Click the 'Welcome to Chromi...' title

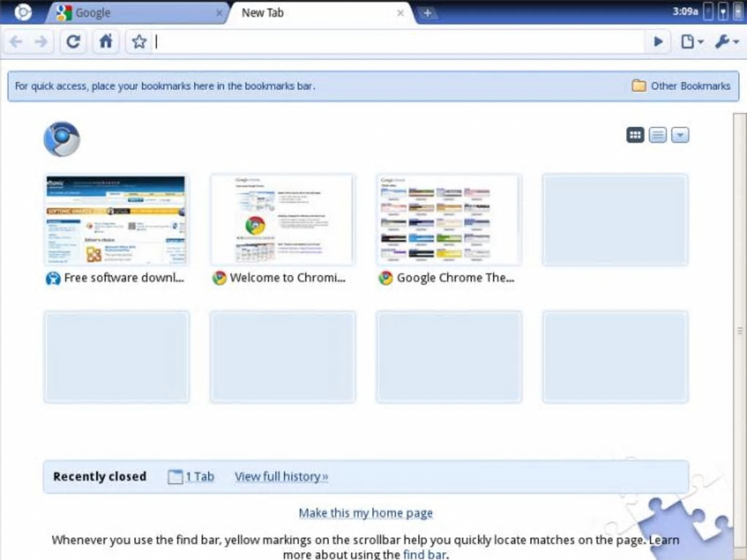click(x=287, y=277)
